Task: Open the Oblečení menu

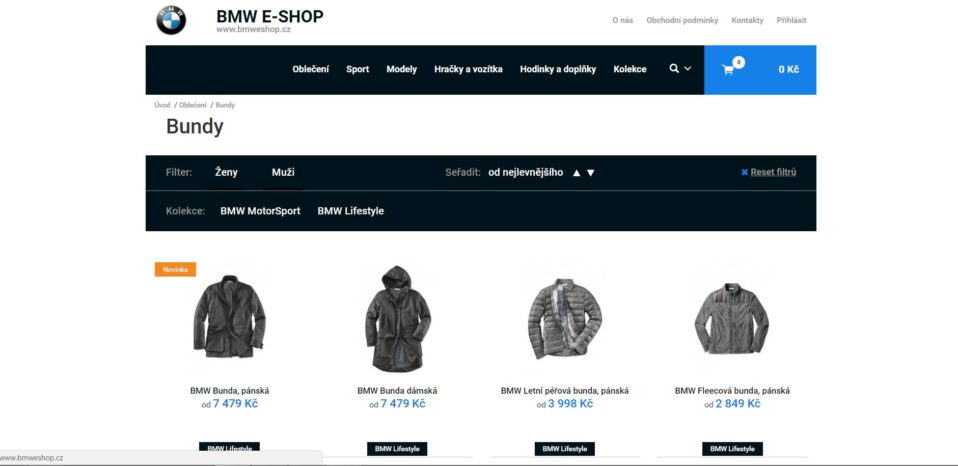Action: point(310,69)
